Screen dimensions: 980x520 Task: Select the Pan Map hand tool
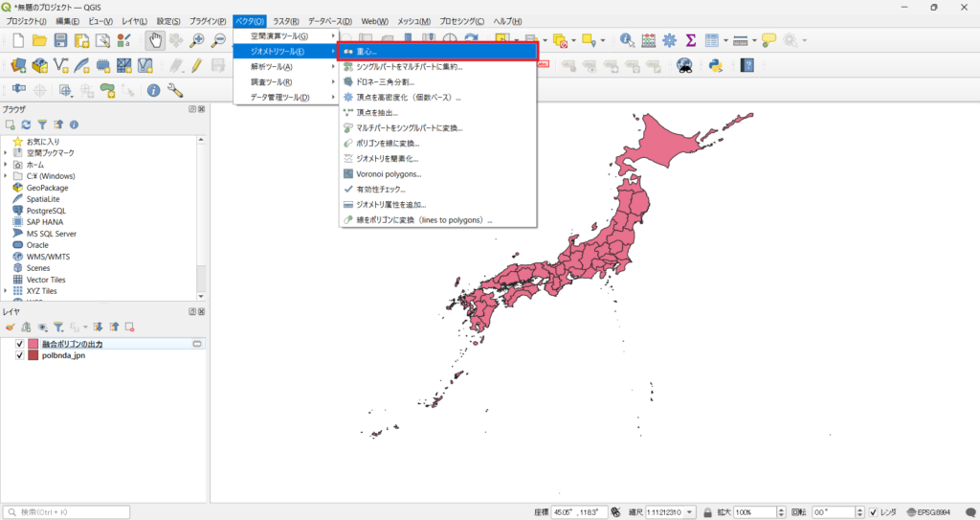click(154, 40)
